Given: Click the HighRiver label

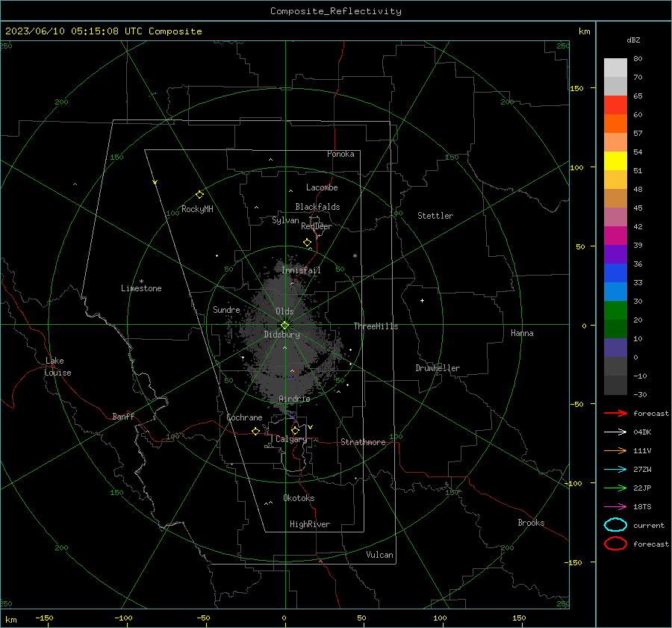Looking at the screenshot, I should [310, 524].
